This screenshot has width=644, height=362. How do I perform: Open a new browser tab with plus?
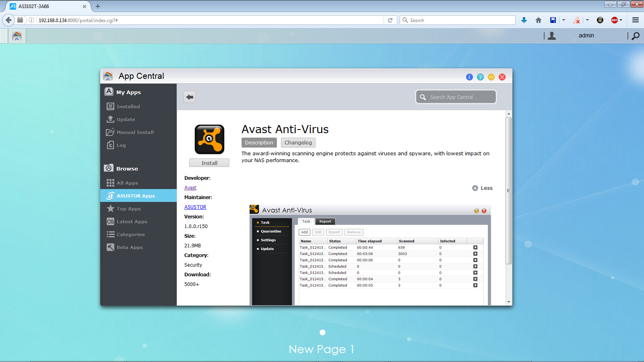[x=97, y=6]
